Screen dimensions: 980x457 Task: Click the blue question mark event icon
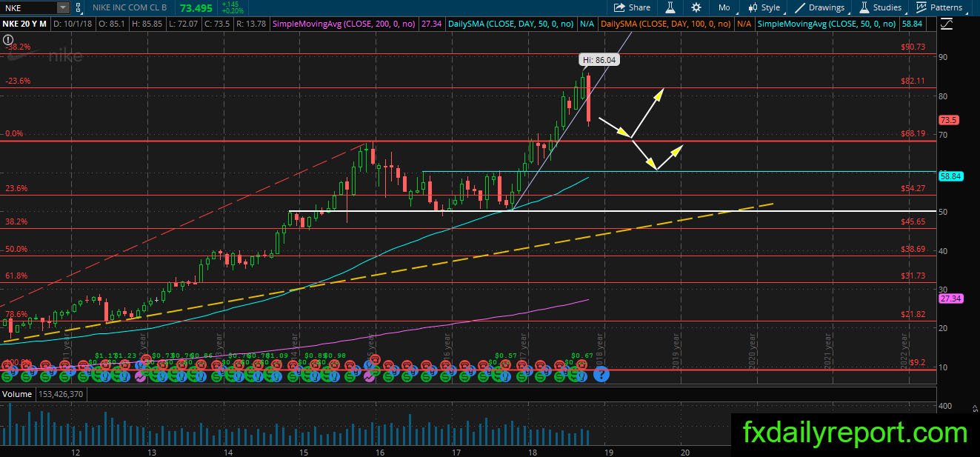pyautogui.click(x=601, y=375)
